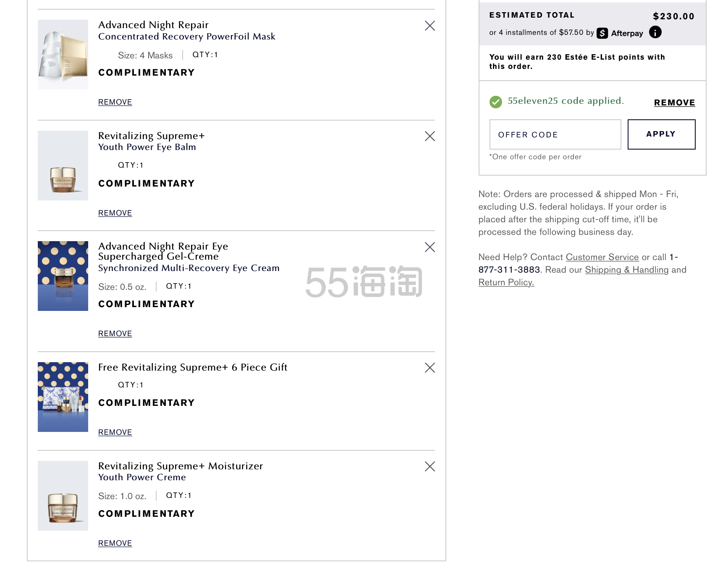
Task: Click the Afterpay logo
Action: [620, 33]
